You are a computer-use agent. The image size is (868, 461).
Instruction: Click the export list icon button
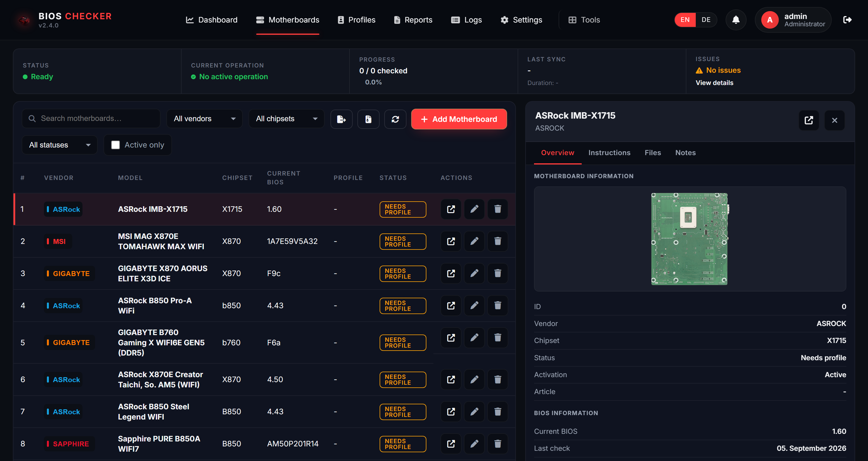[x=341, y=119]
